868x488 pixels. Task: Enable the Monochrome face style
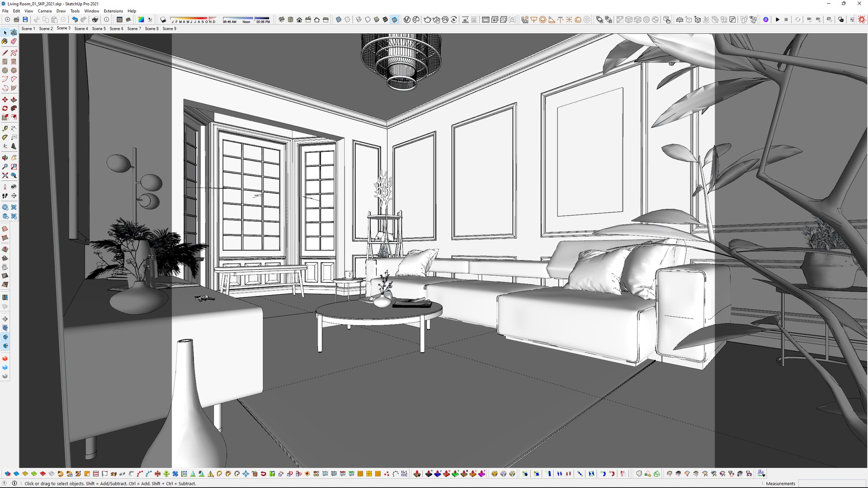point(394,19)
